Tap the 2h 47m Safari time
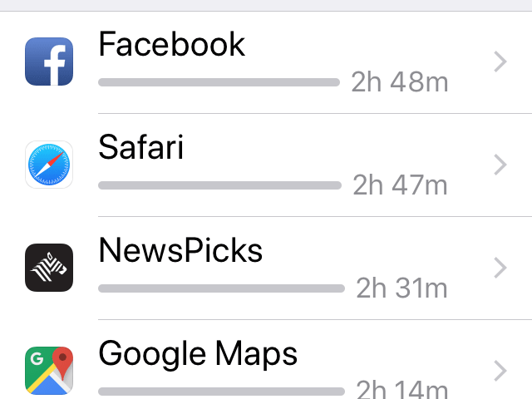The width and height of the screenshot is (532, 399). (x=401, y=185)
